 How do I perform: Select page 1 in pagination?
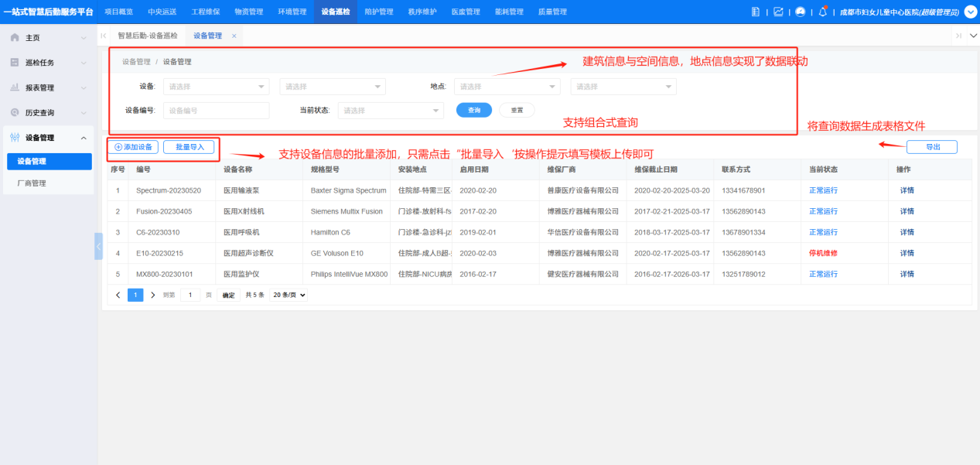pyautogui.click(x=135, y=295)
